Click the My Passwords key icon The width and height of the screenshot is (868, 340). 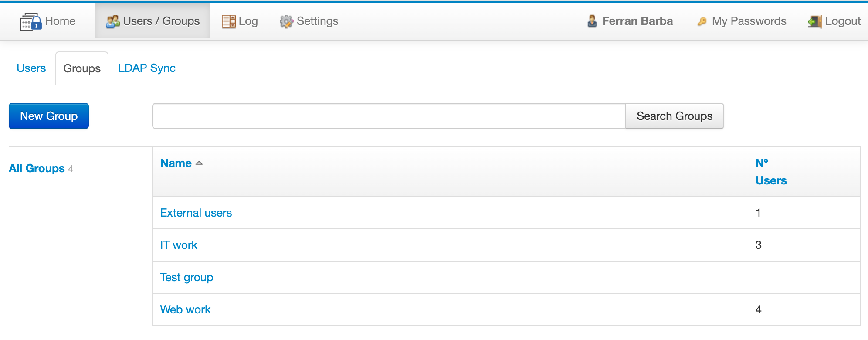[x=702, y=21]
